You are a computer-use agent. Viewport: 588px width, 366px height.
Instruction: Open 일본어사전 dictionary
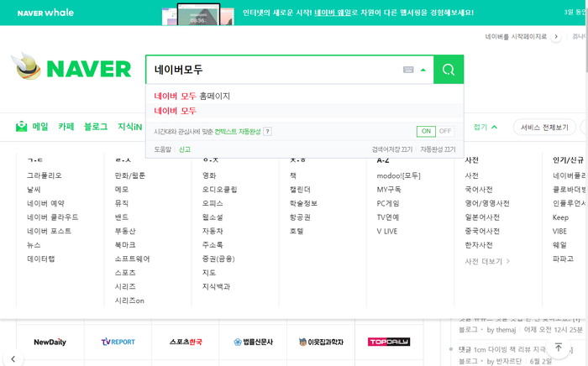click(x=482, y=217)
